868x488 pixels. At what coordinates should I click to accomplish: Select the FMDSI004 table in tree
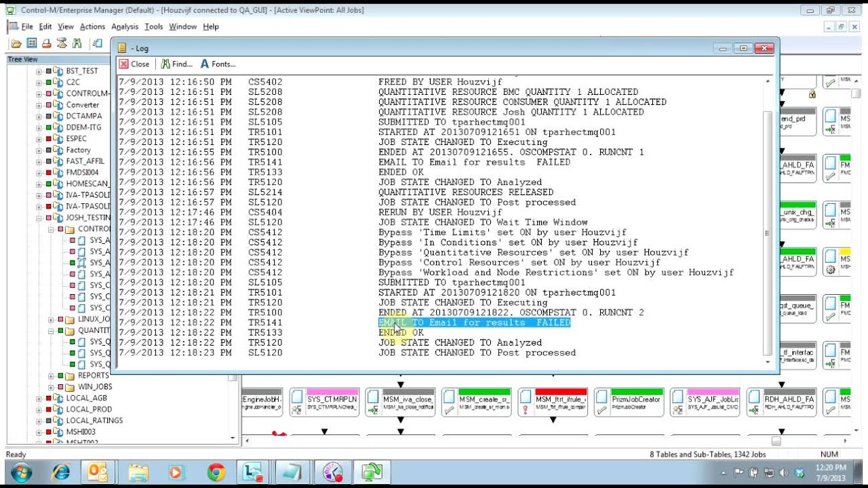coord(82,172)
